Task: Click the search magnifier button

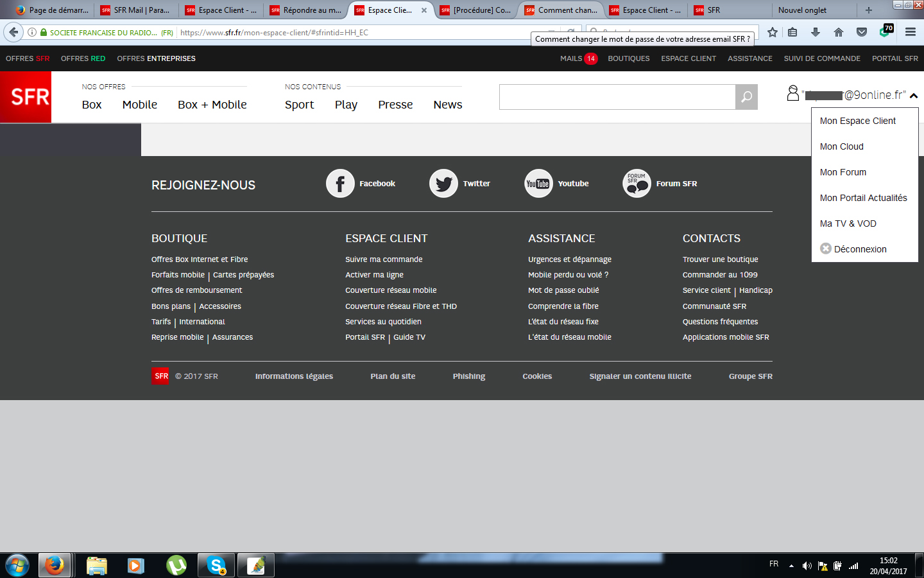Action: [x=746, y=97]
